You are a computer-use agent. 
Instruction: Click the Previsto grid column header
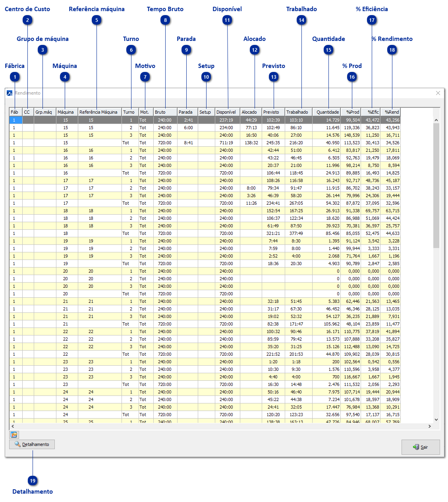(273, 112)
